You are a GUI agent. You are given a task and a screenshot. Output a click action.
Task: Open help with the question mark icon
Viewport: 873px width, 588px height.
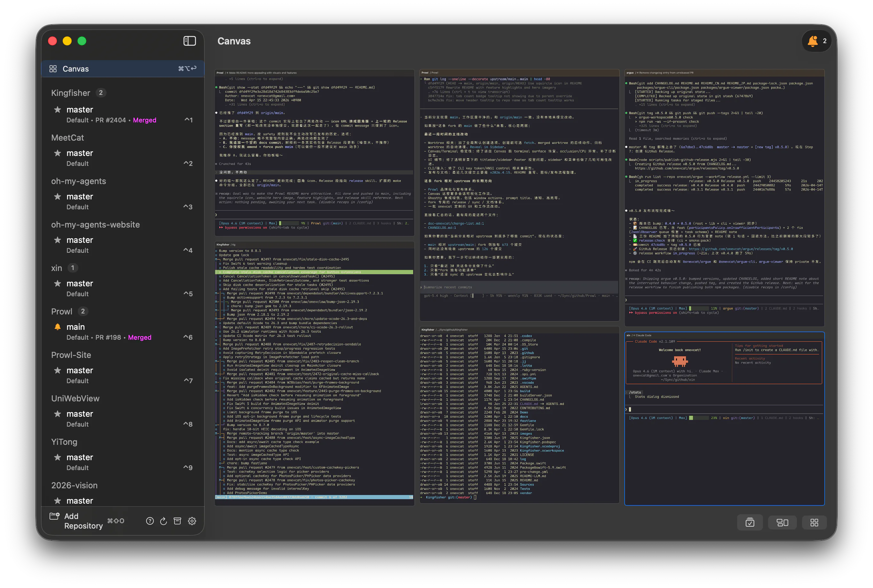tap(150, 521)
